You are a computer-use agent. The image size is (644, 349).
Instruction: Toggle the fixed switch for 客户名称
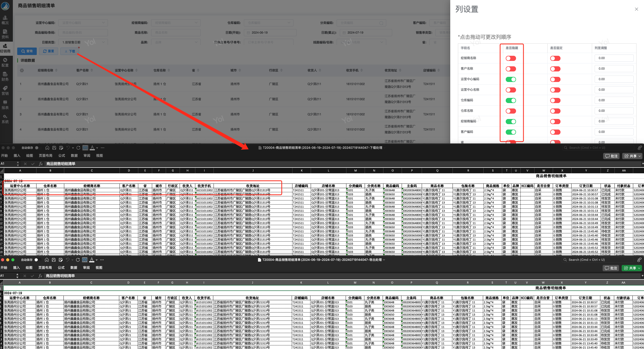(x=555, y=69)
